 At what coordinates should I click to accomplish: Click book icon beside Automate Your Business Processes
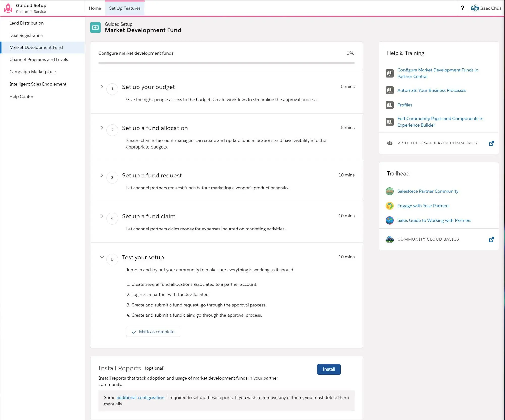click(389, 90)
